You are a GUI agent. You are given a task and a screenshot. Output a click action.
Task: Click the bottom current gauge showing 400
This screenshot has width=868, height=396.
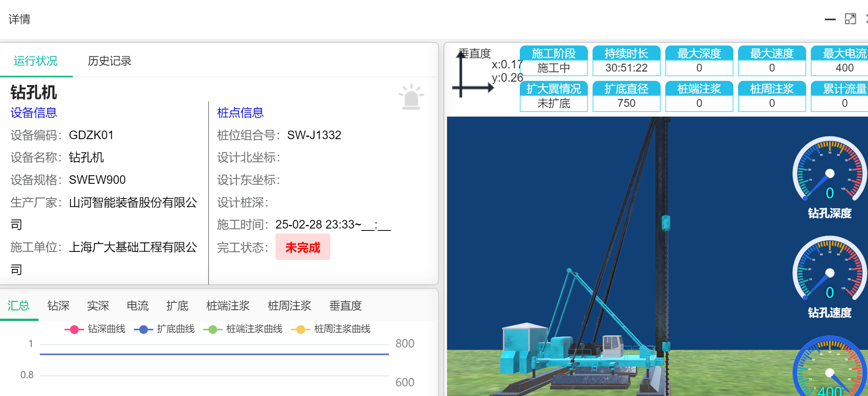click(829, 369)
